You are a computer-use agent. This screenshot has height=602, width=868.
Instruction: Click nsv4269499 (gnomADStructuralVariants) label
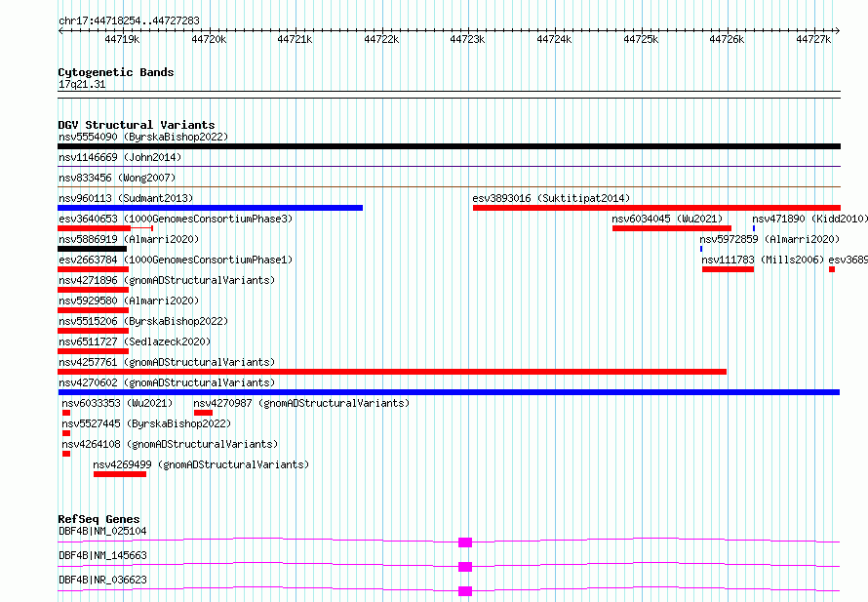pos(201,464)
